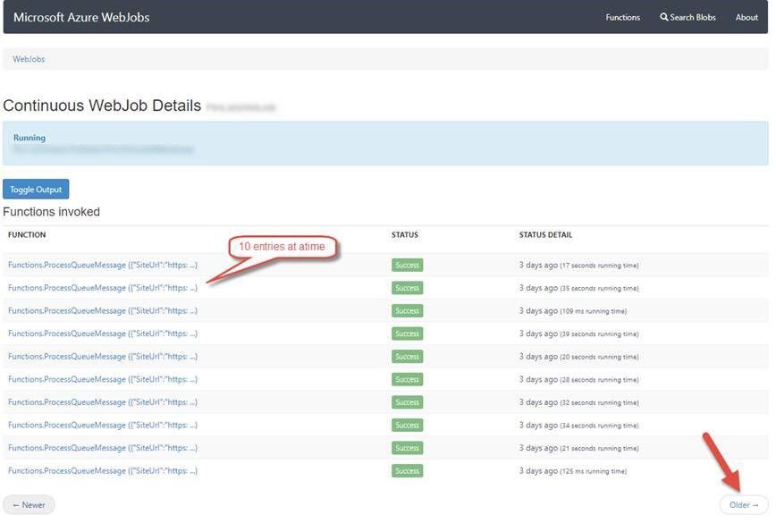Click status detail '3 days ago (125 ms running time)'
The width and height of the screenshot is (776, 532).
(572, 470)
